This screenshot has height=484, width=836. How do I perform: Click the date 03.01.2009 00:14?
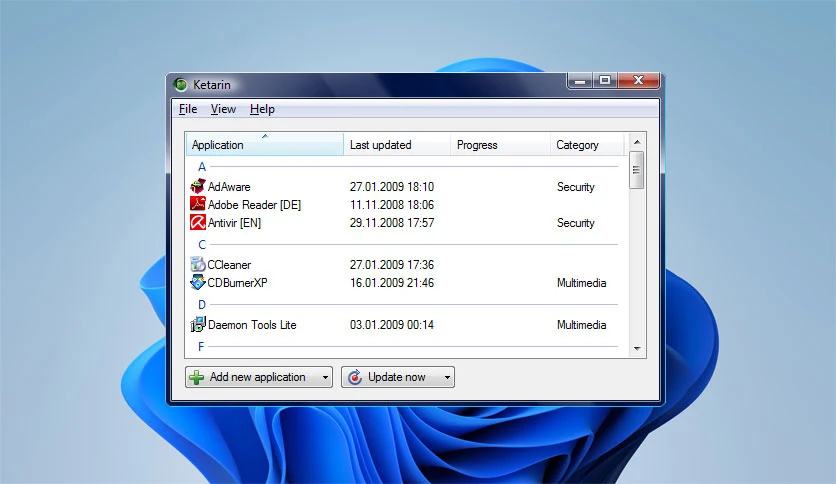(x=392, y=325)
